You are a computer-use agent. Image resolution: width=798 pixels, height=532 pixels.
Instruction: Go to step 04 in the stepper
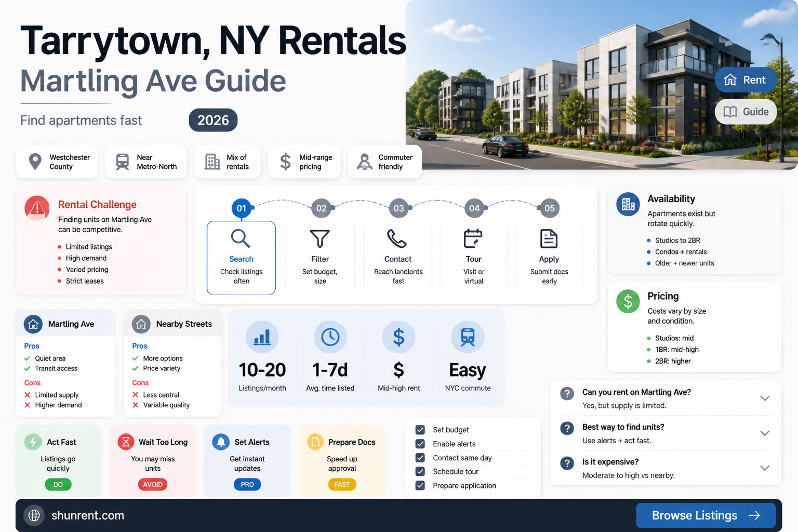coord(474,208)
